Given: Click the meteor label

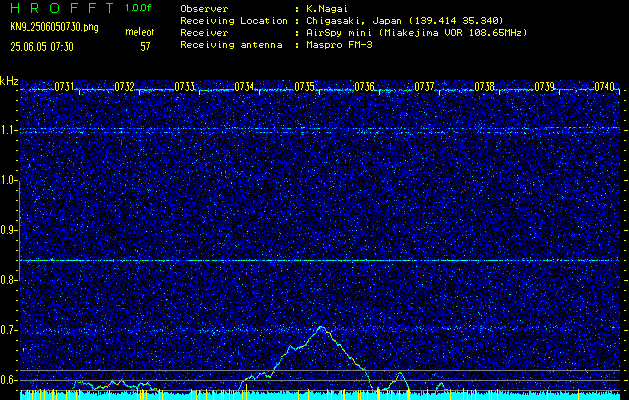Looking at the screenshot, I should tap(140, 32).
